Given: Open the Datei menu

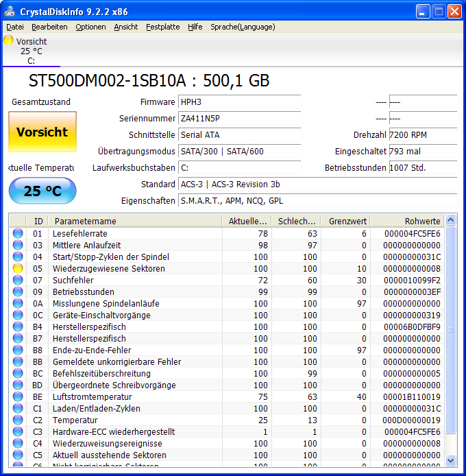Looking at the screenshot, I should coord(15,27).
